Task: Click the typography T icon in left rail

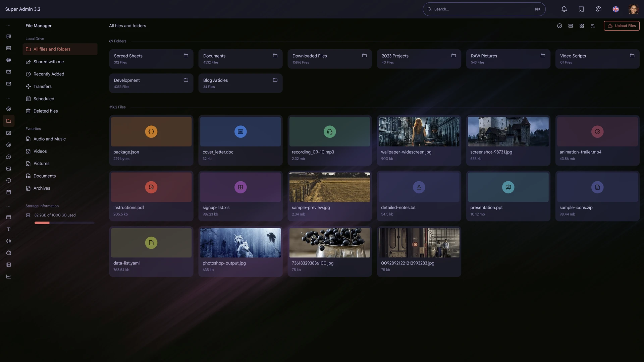Action: 9,229
